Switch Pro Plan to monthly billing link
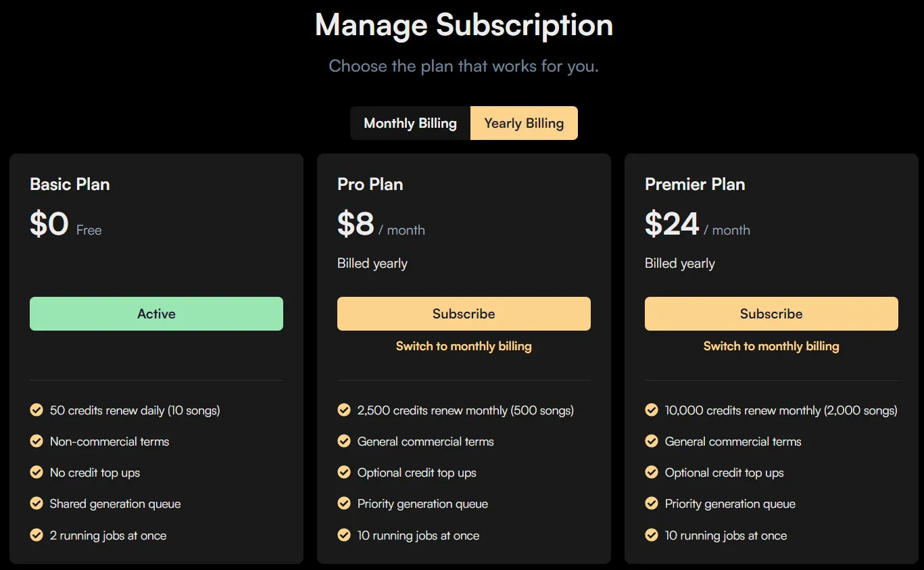 [x=464, y=346]
